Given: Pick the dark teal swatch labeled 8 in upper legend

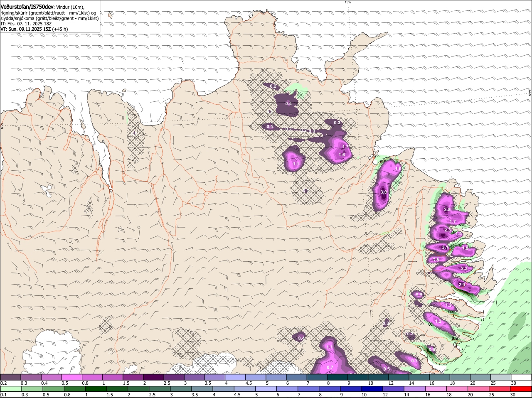Looking at the screenshot, I should pos(337,377).
